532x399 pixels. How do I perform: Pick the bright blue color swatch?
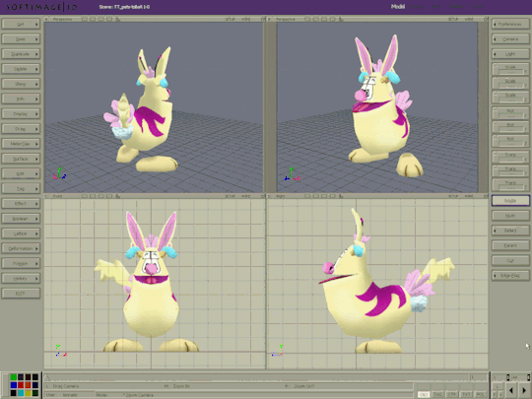pyautogui.click(x=14, y=385)
